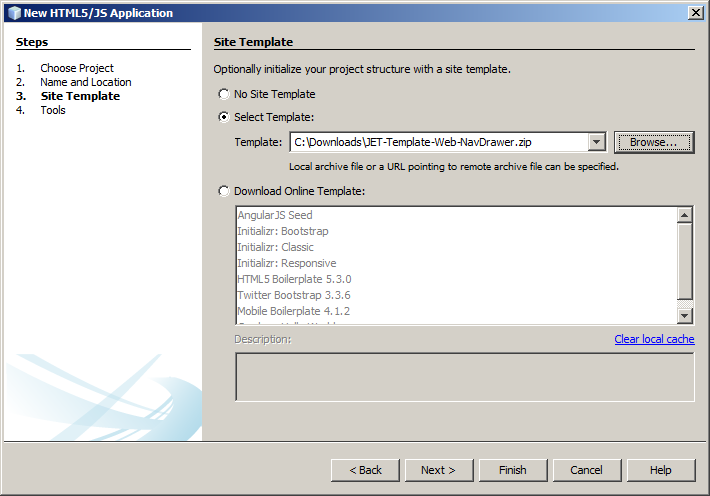Pick Mobile Boilerplate 4.1.2 template
Image resolution: width=710 pixels, height=496 pixels.
pos(456,311)
